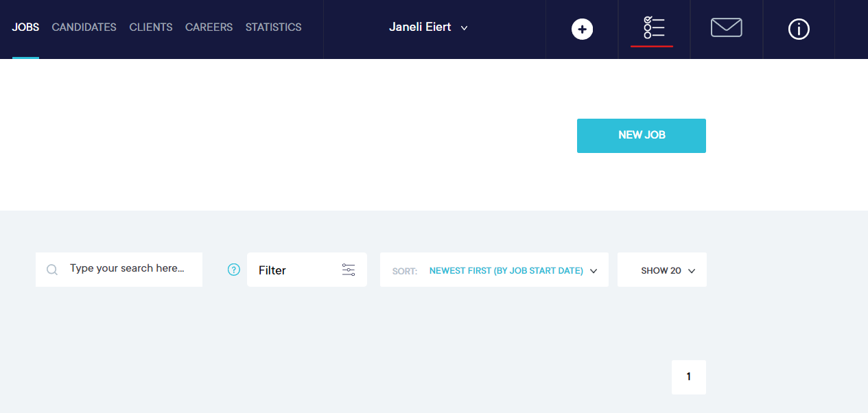Screen dimensions: 868x413
Task: Click the New Job button
Action: [641, 135]
